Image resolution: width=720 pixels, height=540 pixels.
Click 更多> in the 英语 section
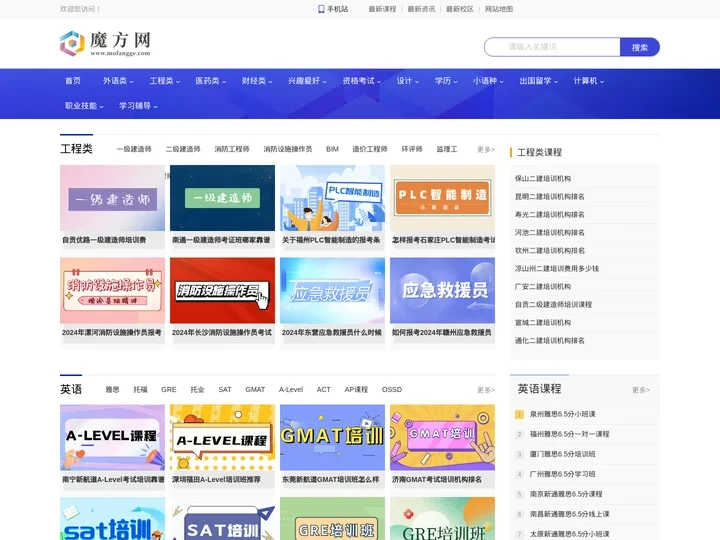(486, 390)
